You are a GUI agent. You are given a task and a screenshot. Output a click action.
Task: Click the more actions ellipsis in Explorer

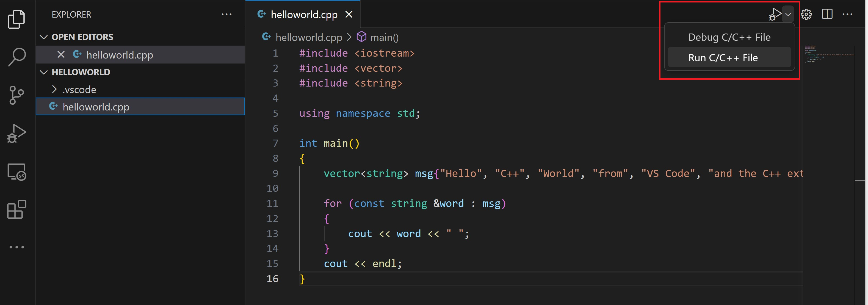click(226, 15)
